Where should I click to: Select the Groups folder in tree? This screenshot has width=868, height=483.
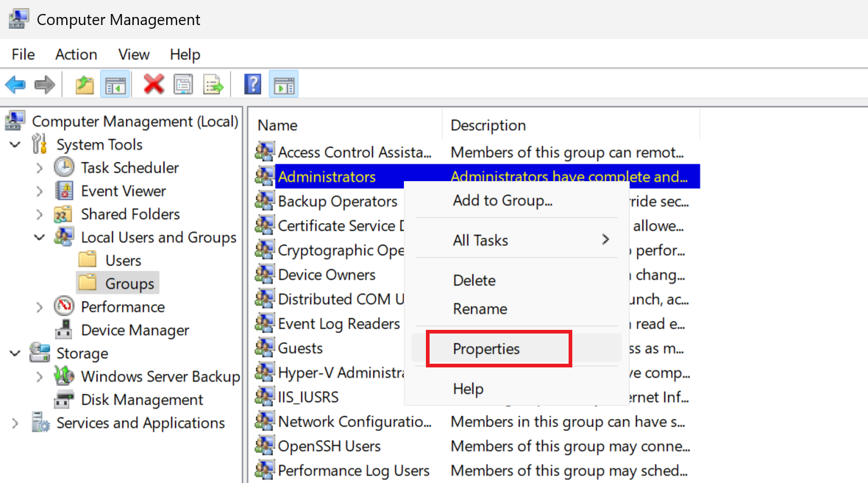pyautogui.click(x=129, y=283)
